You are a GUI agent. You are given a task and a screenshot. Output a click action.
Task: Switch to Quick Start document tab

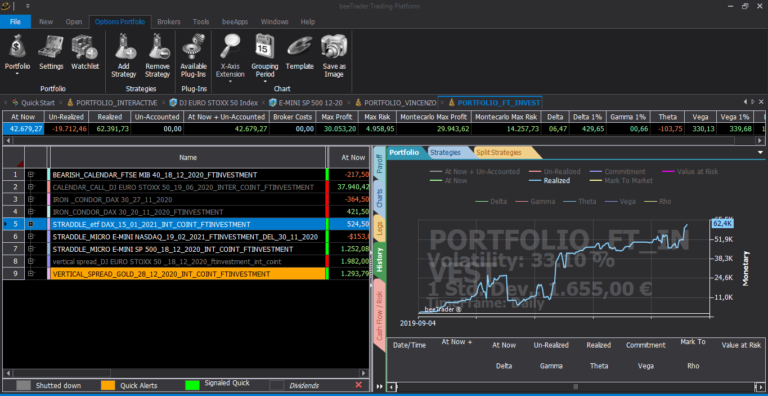click(34, 102)
